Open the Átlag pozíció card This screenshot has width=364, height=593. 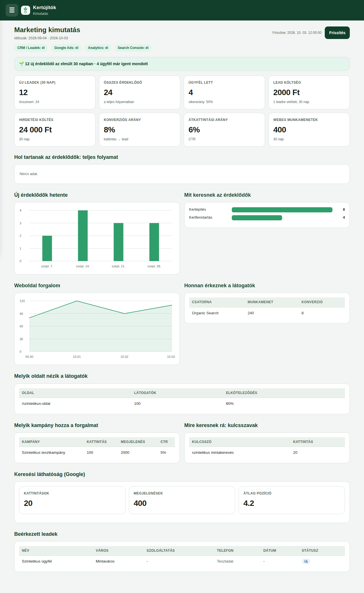[292, 500]
